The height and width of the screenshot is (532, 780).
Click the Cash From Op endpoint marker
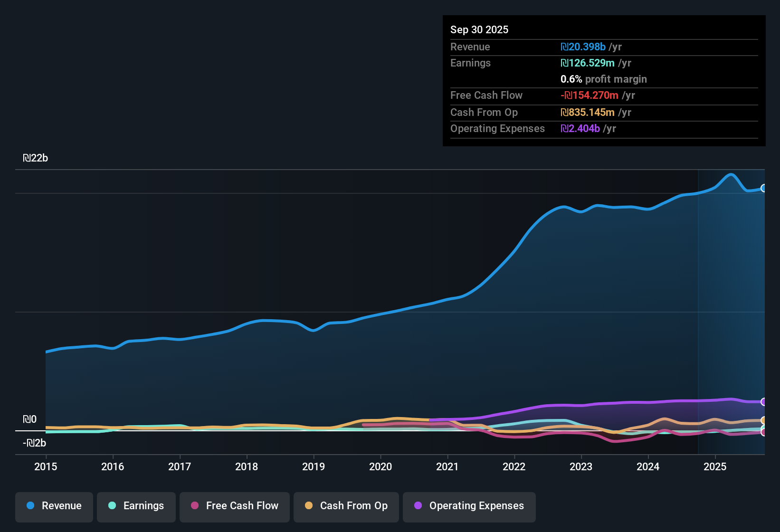(764, 420)
